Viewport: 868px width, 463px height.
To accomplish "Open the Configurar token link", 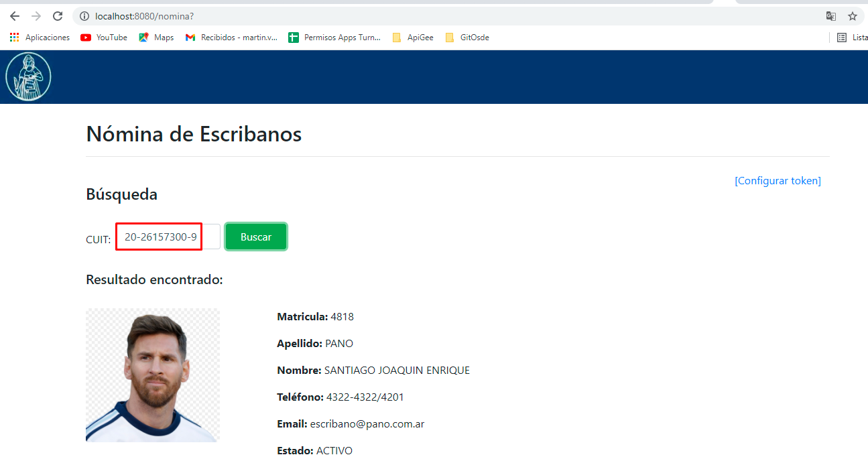I will point(778,180).
